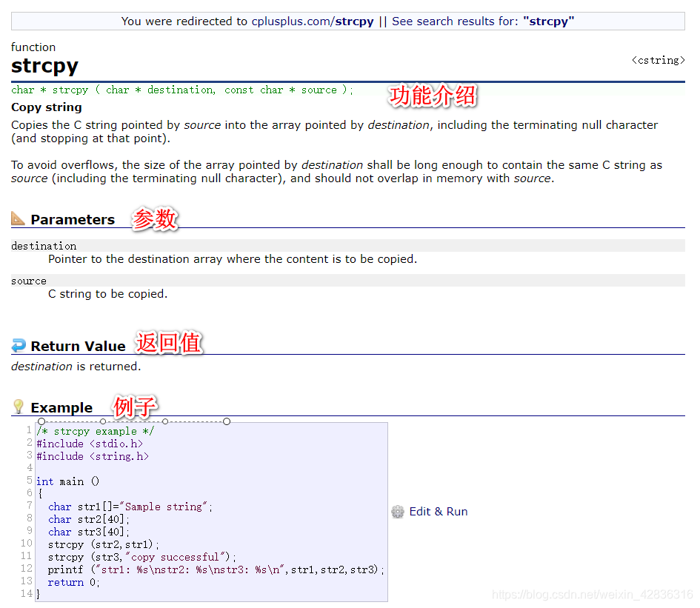Screen dimensions: 700x608
Task: Open the cplusplus.com/strcpy redirect link
Action: pyautogui.click(x=313, y=21)
